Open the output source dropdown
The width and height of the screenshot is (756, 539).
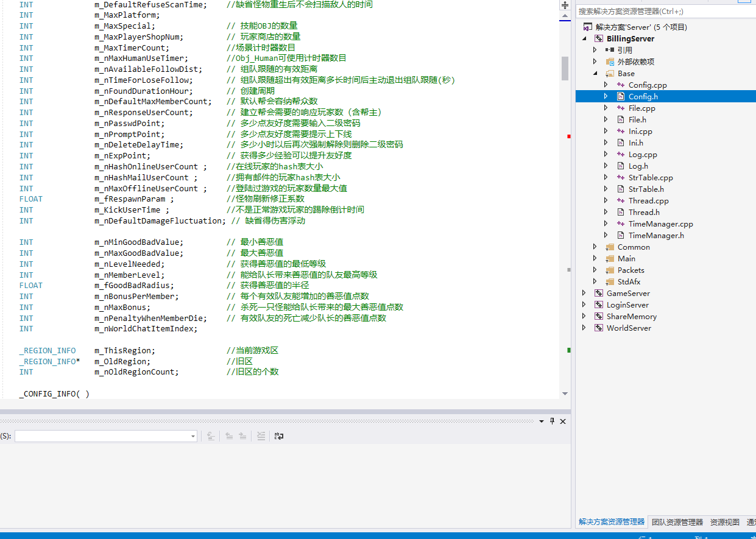[x=194, y=436]
